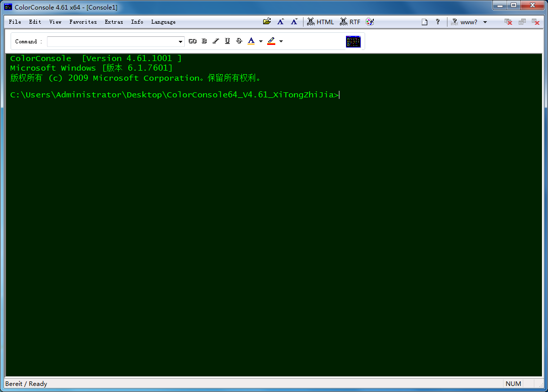Click the ColorConsole title bar app icon
Screen dimensions: 548x392
click(x=8, y=7)
